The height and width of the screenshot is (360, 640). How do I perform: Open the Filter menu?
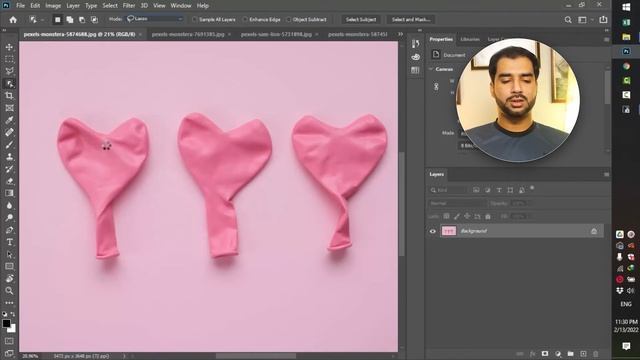pyautogui.click(x=129, y=6)
